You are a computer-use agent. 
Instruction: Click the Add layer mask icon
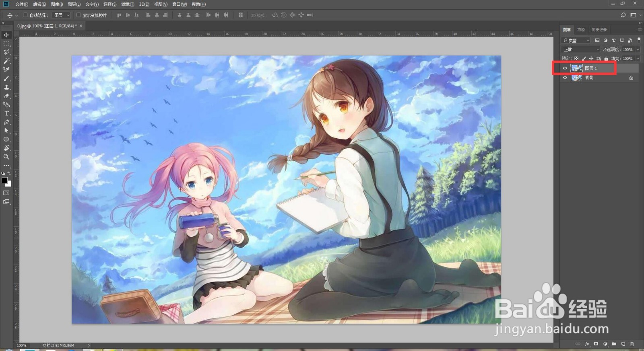click(x=596, y=344)
